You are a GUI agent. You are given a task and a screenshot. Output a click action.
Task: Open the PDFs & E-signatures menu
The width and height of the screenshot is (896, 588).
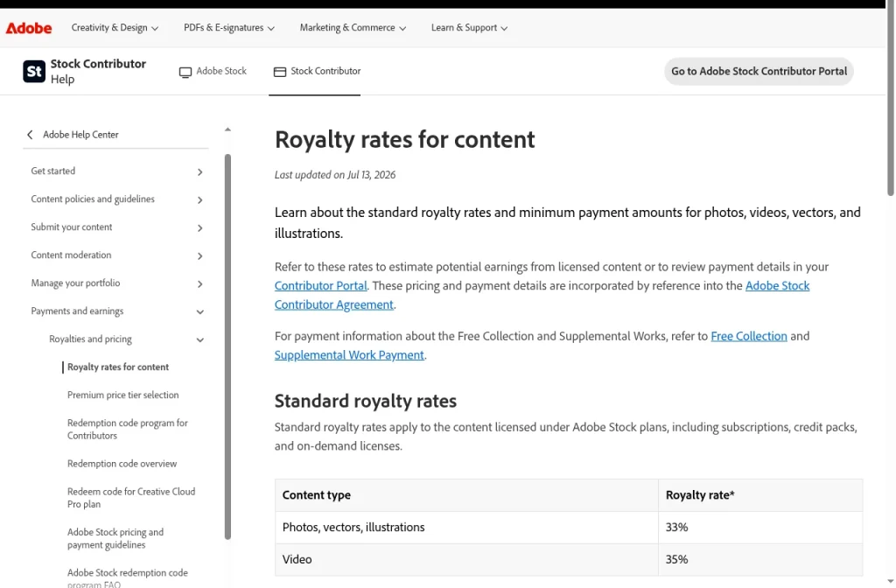pos(229,27)
